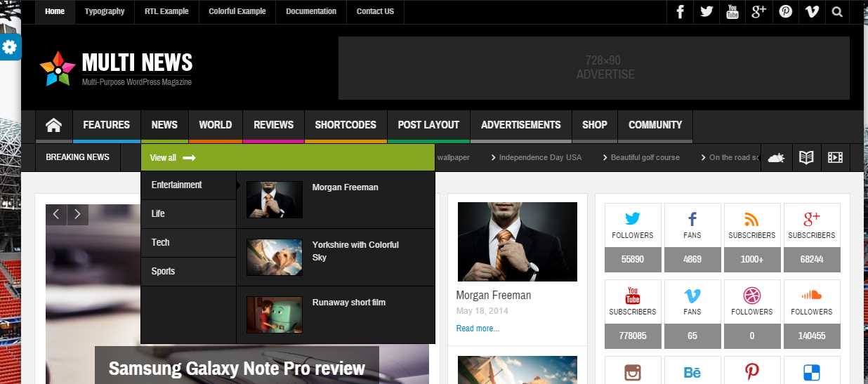Click the Facebook fans counter box
This screenshot has width=868, height=384.
692,237
